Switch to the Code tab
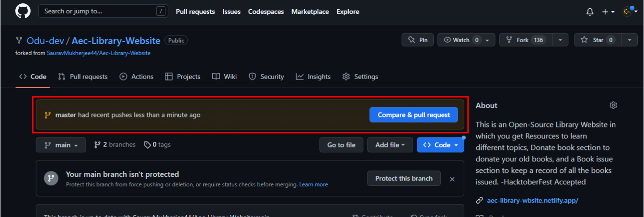Screen dimensions: 644x217 point(33,77)
